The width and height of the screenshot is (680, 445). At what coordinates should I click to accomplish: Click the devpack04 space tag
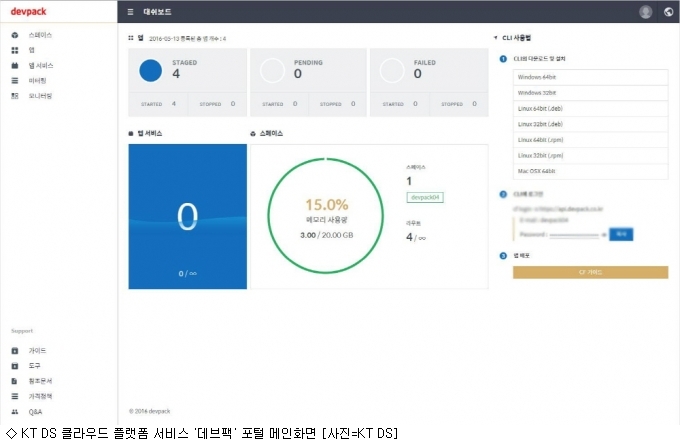425,197
